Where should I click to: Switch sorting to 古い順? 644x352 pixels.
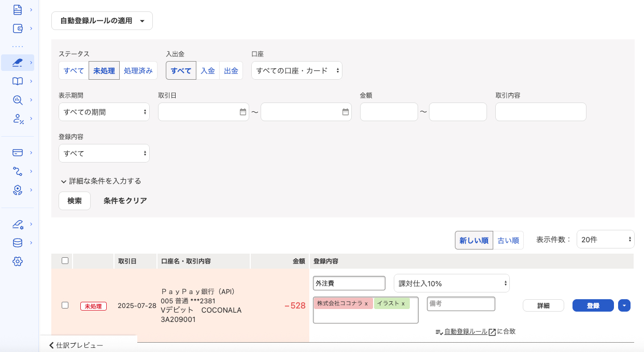[x=508, y=240]
